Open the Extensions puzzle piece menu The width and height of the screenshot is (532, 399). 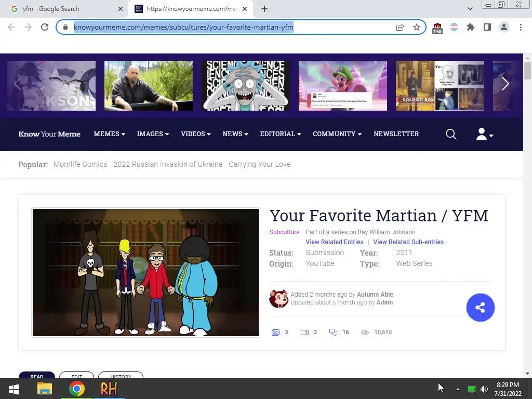470,27
